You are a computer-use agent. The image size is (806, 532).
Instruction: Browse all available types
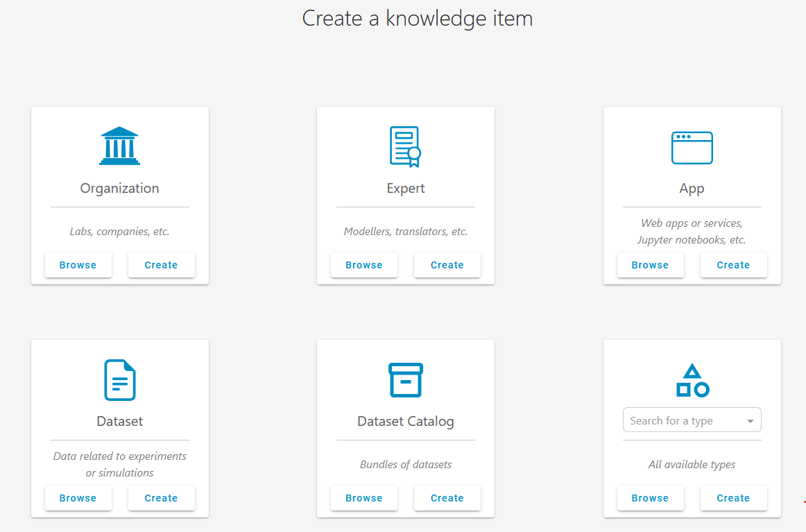click(650, 497)
